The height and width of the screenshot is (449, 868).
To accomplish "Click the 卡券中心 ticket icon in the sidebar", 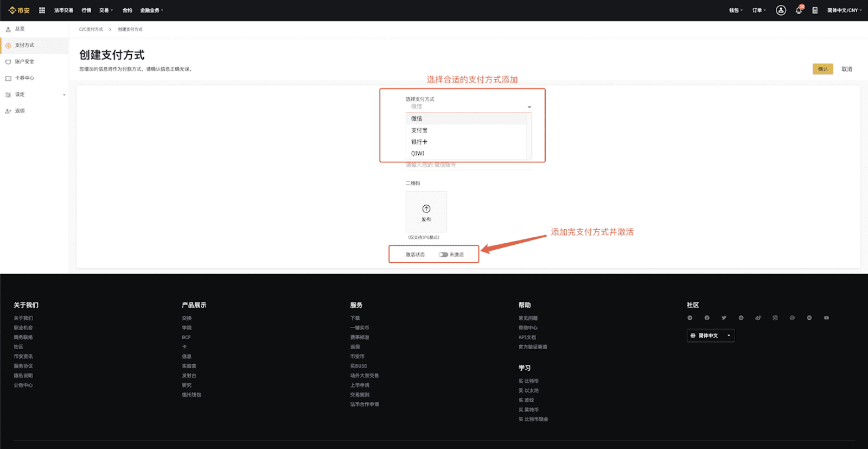I will [x=8, y=78].
